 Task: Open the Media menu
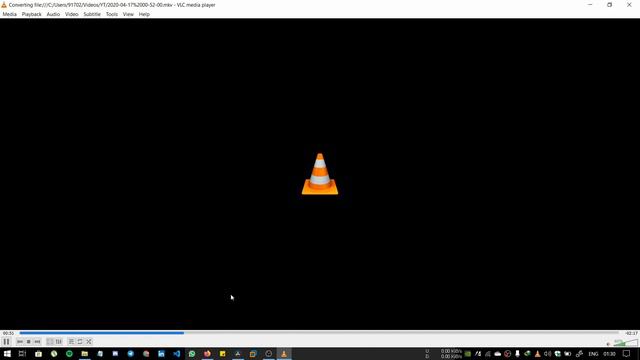click(x=9, y=14)
